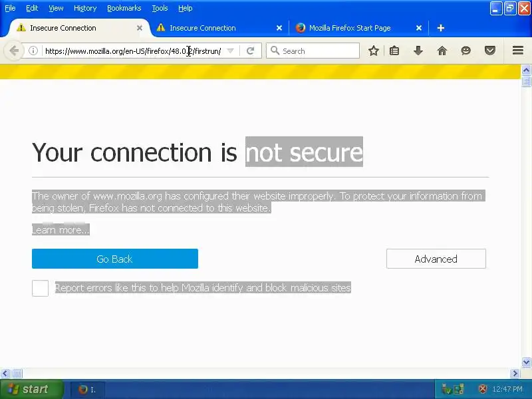This screenshot has height=399, width=532.
Task: Click the 'Your connection is not secure' heading
Action: click(198, 152)
